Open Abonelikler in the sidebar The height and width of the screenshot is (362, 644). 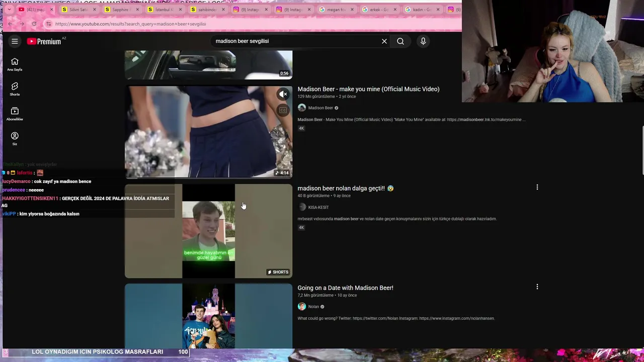click(x=15, y=114)
